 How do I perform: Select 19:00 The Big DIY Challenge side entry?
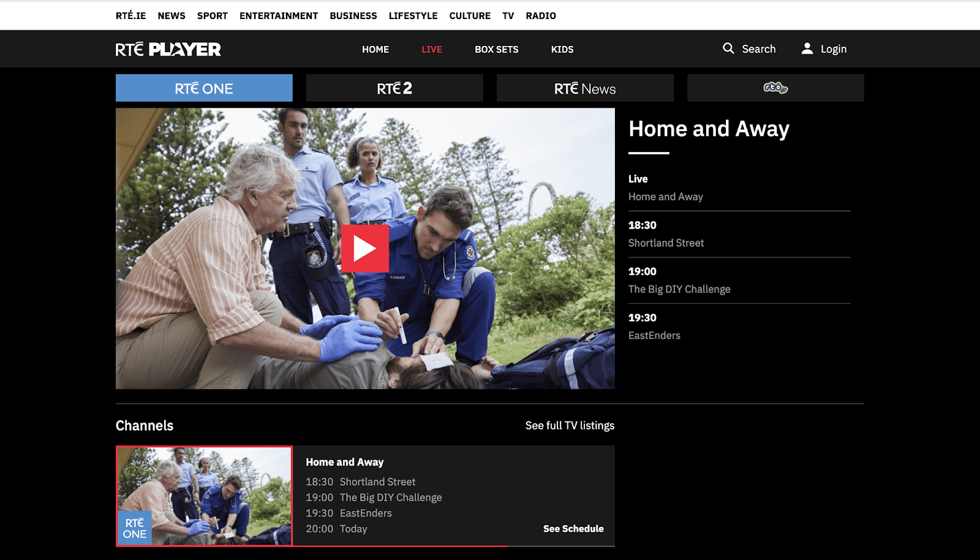tap(739, 281)
